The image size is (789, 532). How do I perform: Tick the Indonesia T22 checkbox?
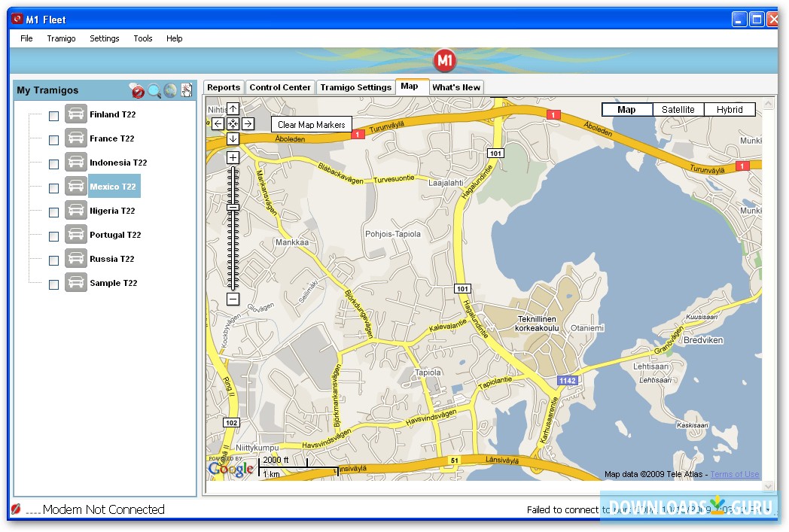pos(53,164)
